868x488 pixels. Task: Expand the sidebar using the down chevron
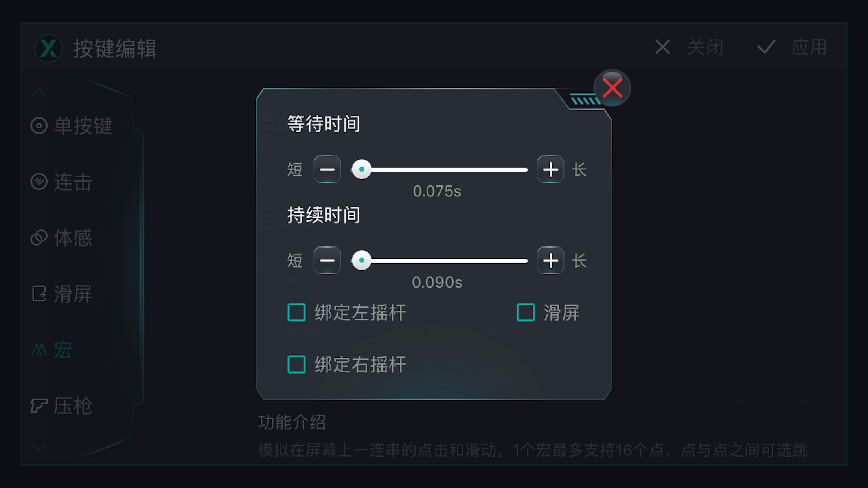point(39,448)
